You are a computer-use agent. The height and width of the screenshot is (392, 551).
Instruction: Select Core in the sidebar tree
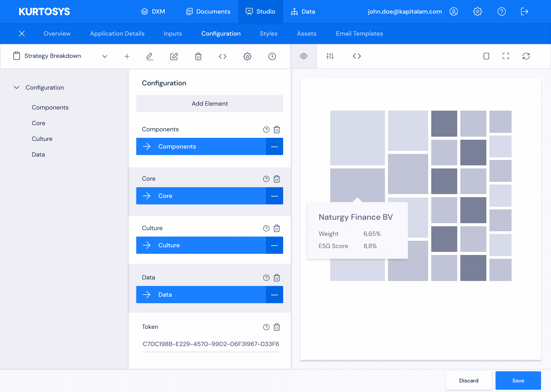(x=39, y=123)
